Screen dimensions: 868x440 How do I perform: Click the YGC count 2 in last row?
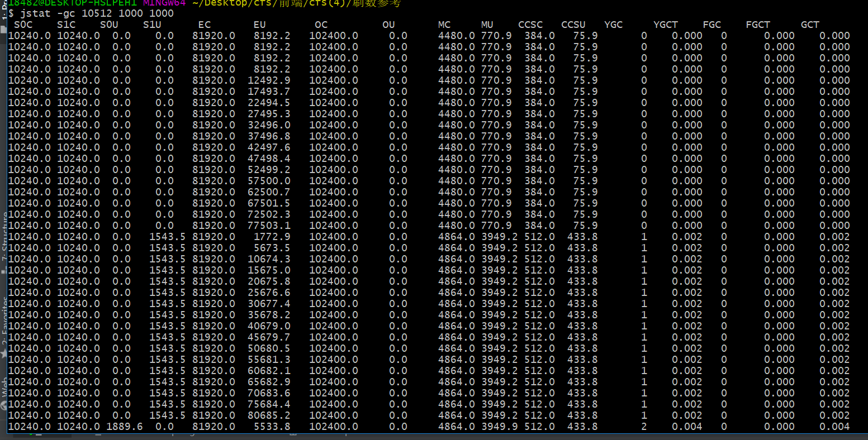[644, 427]
